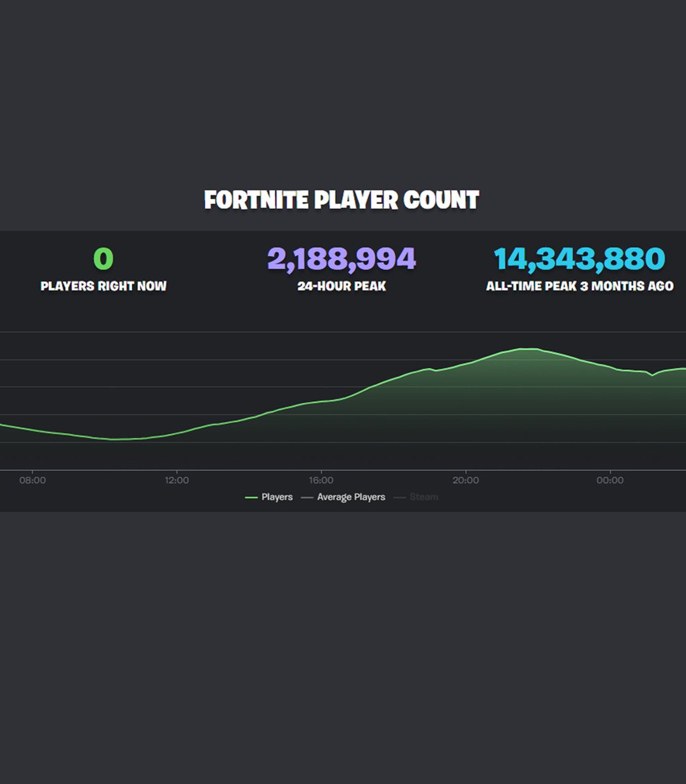Image resolution: width=686 pixels, height=784 pixels.
Task: Click the green 0 players count
Action: [x=103, y=259]
